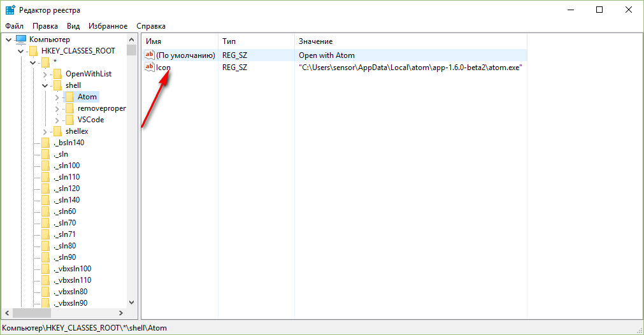
Task: Select the ._vbxsln110 key
Action: click(72, 280)
